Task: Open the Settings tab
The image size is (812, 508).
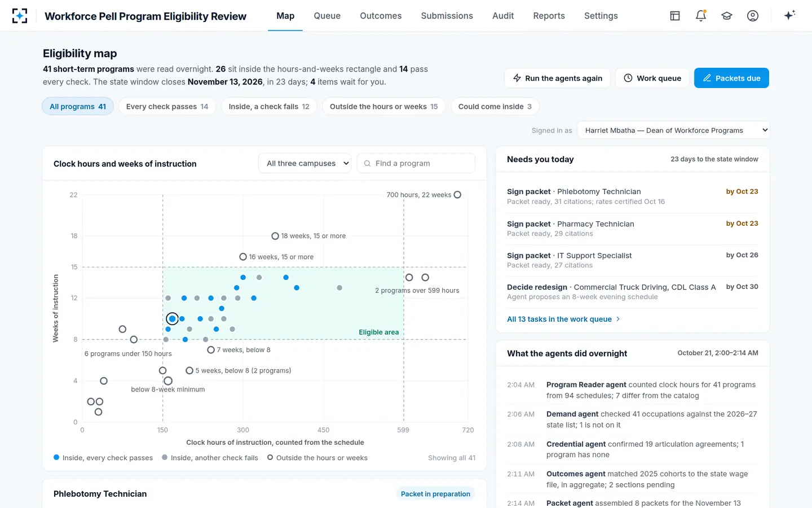Action: click(601, 16)
